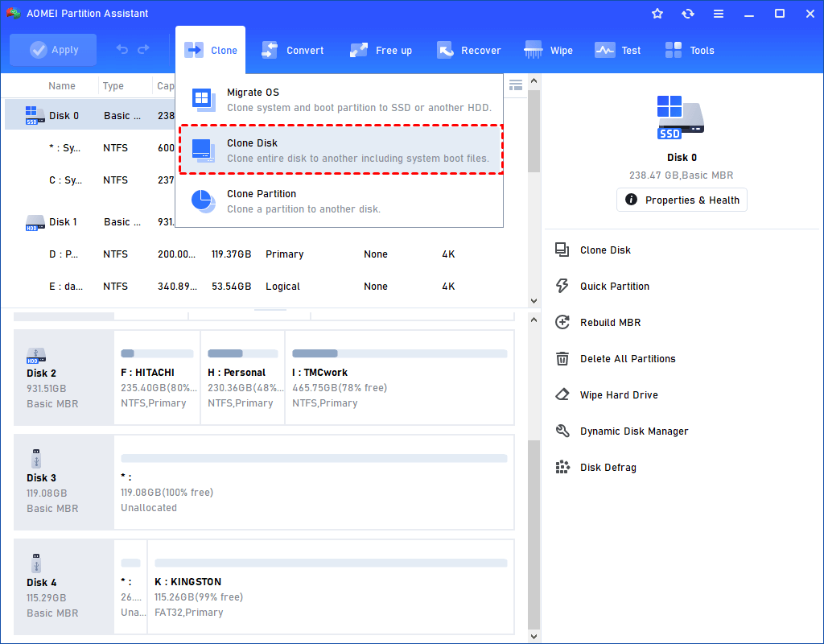Click the redo arrow

pos(144,49)
